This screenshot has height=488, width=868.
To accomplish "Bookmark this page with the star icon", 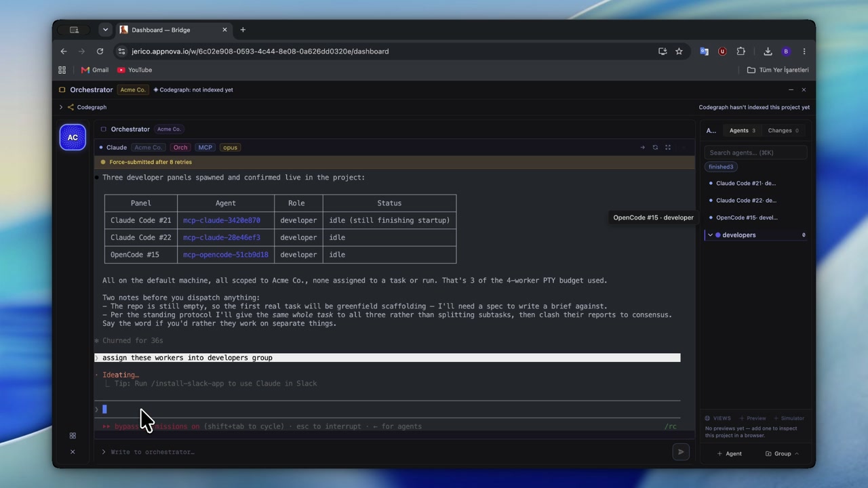I will coord(679,52).
